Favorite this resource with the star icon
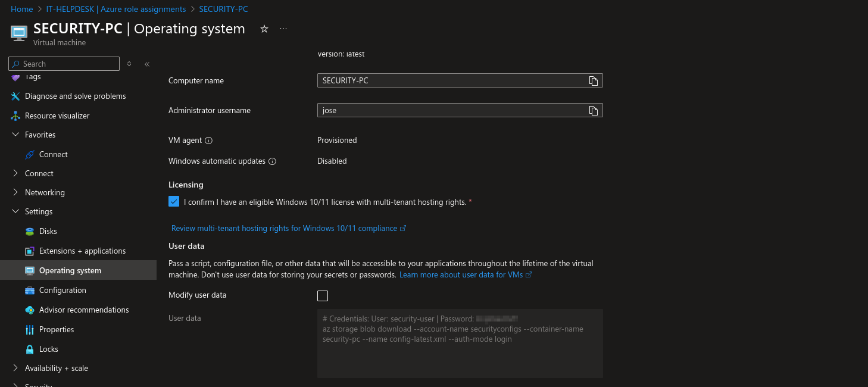 (264, 29)
